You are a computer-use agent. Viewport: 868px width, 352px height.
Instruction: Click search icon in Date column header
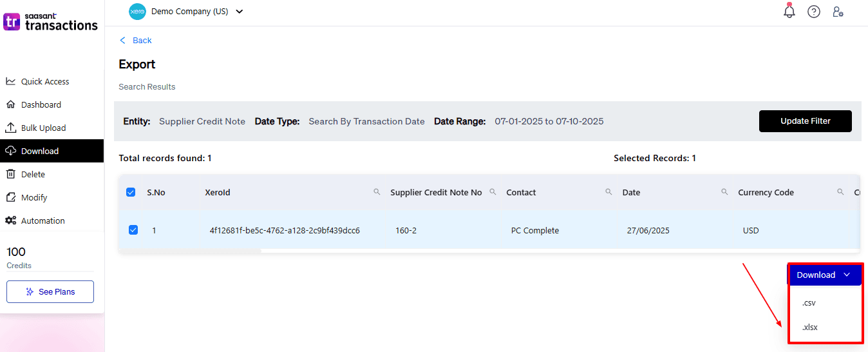coord(724,191)
